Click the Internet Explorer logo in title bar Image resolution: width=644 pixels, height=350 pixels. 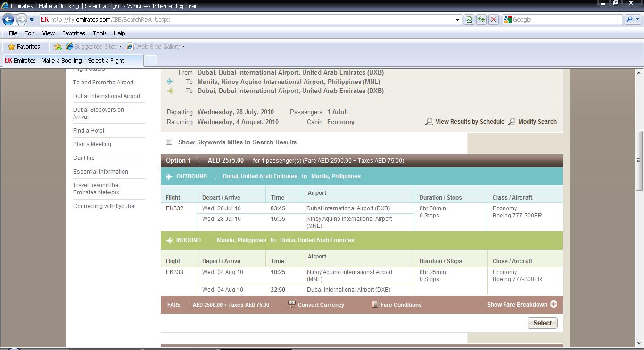click(x=5, y=6)
